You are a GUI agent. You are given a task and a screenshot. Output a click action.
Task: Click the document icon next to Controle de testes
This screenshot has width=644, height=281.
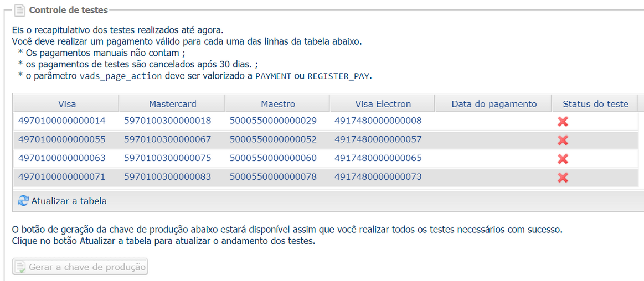[x=20, y=10]
